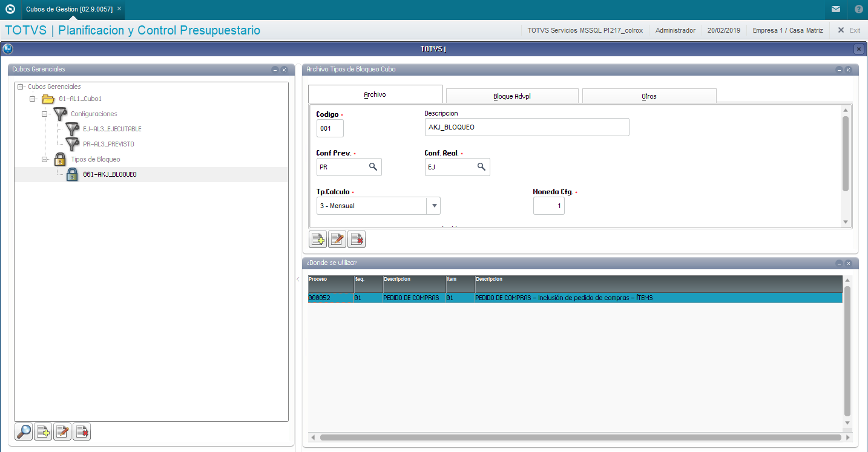The image size is (868, 452).
Task: Click the grid's horizontal scrollbar
Action: 580,437
